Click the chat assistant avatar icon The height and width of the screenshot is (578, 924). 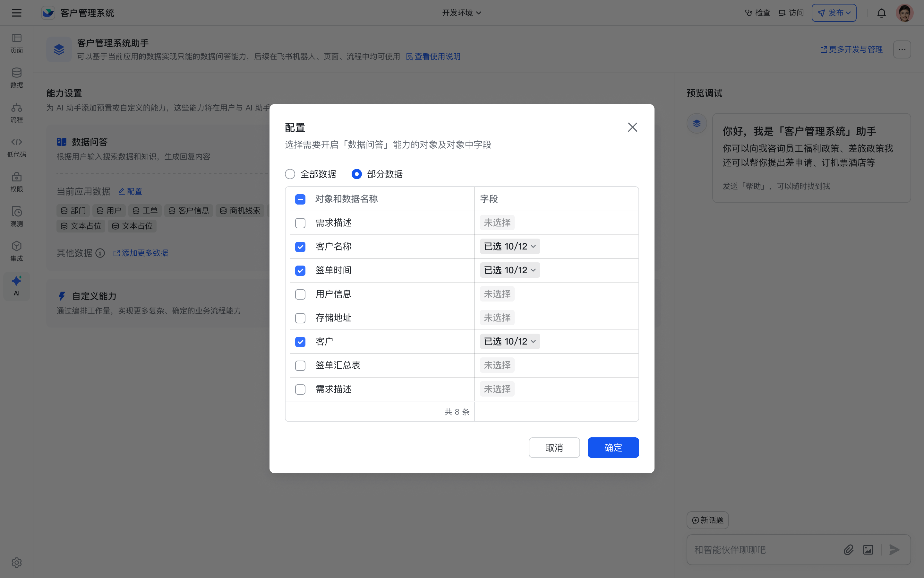(x=697, y=123)
